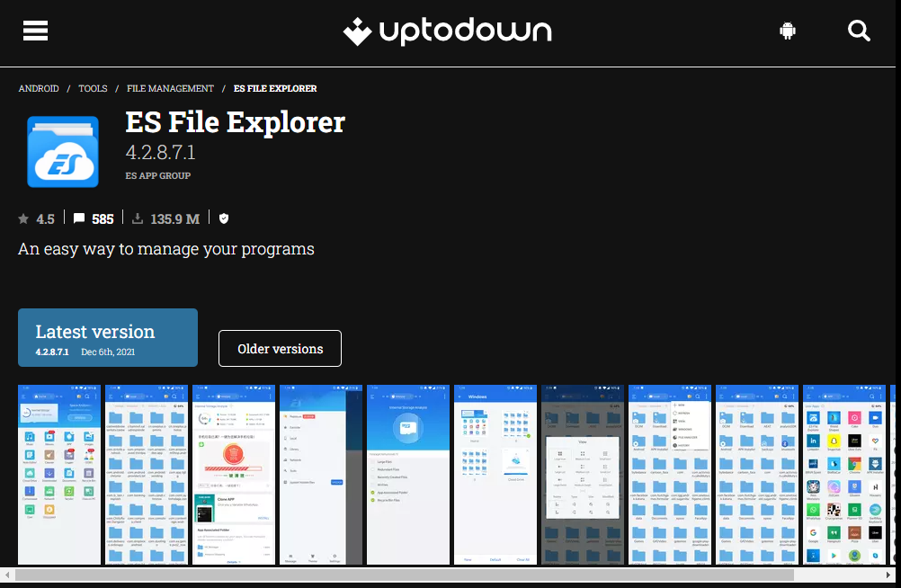Open Older versions list
The image size is (901, 588).
(280, 348)
